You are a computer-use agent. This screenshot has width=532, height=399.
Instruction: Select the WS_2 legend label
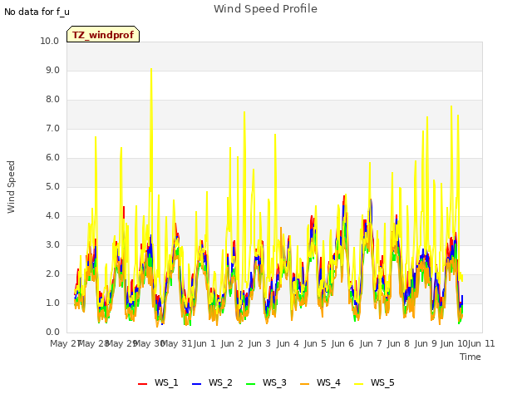(x=220, y=382)
